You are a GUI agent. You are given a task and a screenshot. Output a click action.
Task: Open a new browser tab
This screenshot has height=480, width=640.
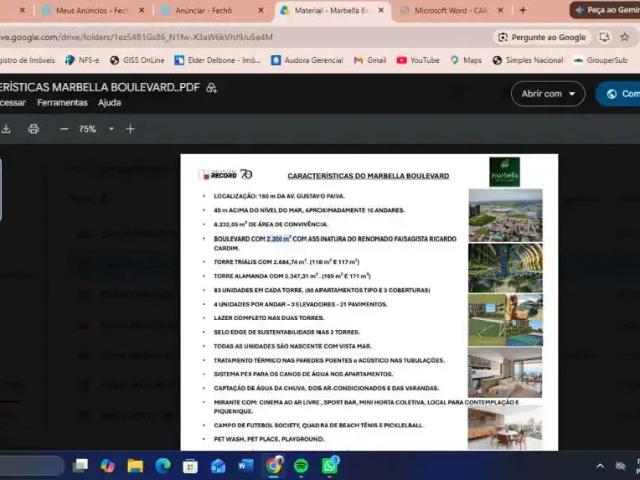(x=523, y=11)
